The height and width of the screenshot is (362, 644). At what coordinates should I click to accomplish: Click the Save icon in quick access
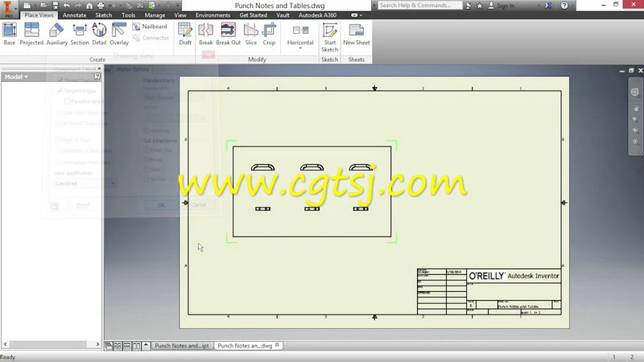[55, 6]
